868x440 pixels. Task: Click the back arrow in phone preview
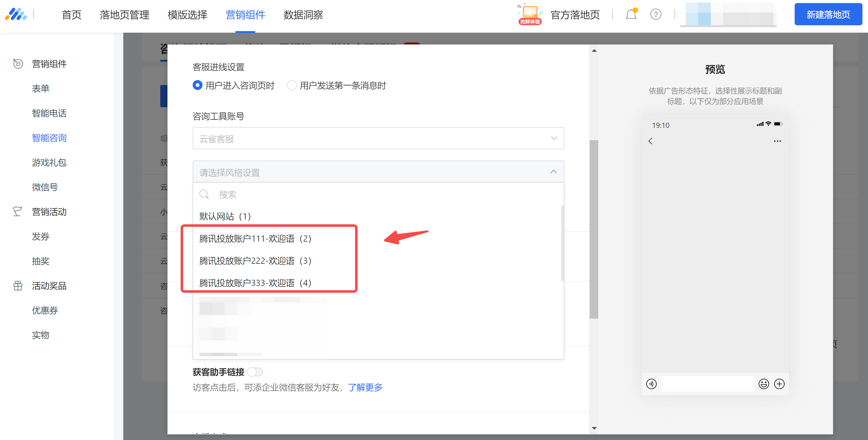click(x=650, y=141)
